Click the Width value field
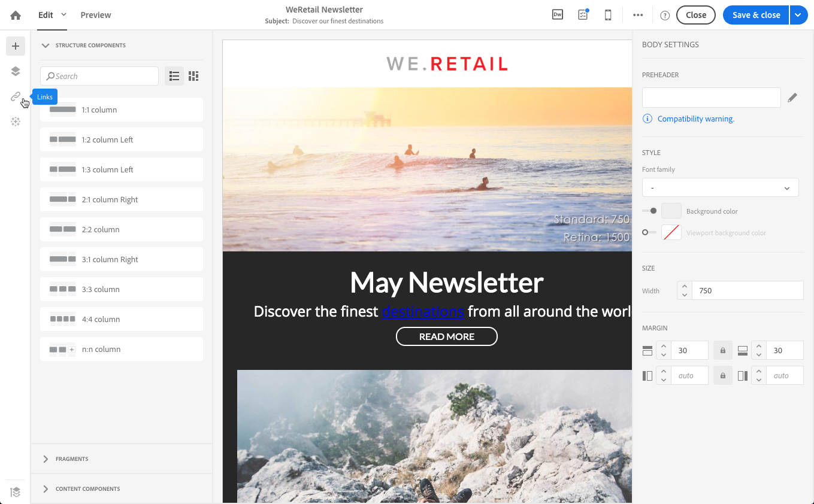This screenshot has width=814, height=504. point(748,290)
